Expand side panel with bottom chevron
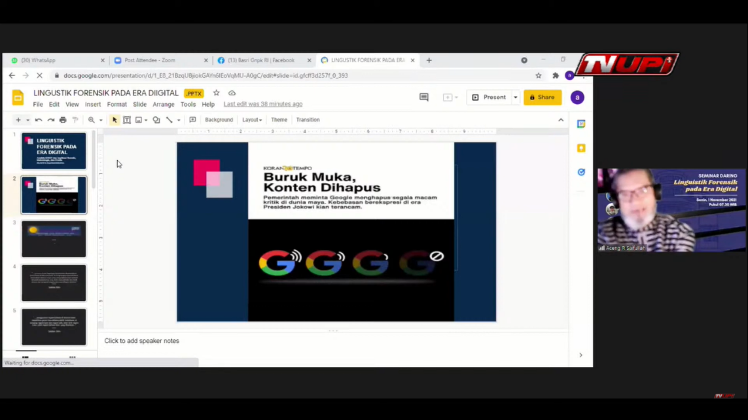Screen dimensions: 748x420 click(x=581, y=355)
